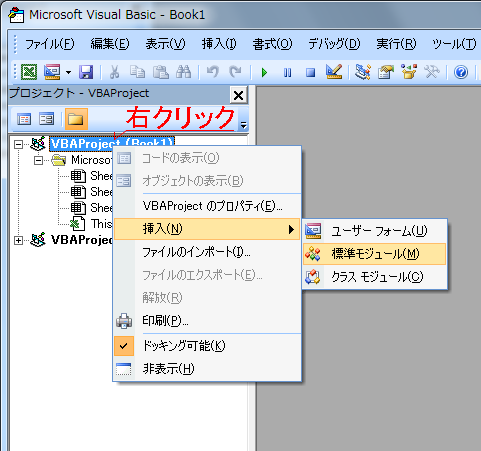Open dropdown arrow beside Insert UserForm icon
481x451 pixels.
68,72
